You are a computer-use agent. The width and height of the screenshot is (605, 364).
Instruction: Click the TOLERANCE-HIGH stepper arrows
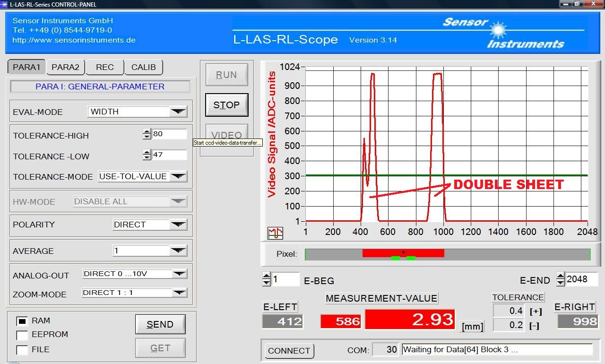(x=147, y=134)
